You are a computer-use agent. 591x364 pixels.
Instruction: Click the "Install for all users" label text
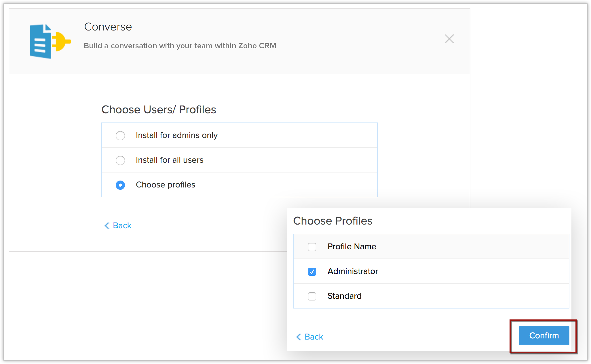pyautogui.click(x=170, y=160)
